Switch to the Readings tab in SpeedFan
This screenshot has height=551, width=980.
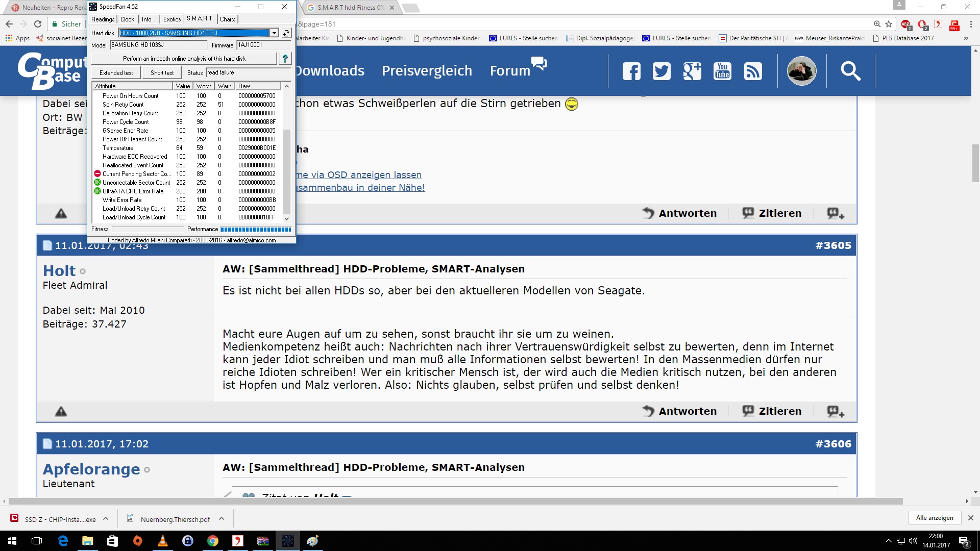point(103,19)
